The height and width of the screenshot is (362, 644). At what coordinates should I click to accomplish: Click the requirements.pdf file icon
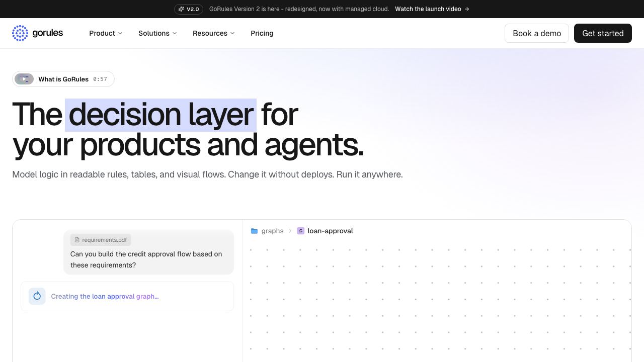coord(77,240)
